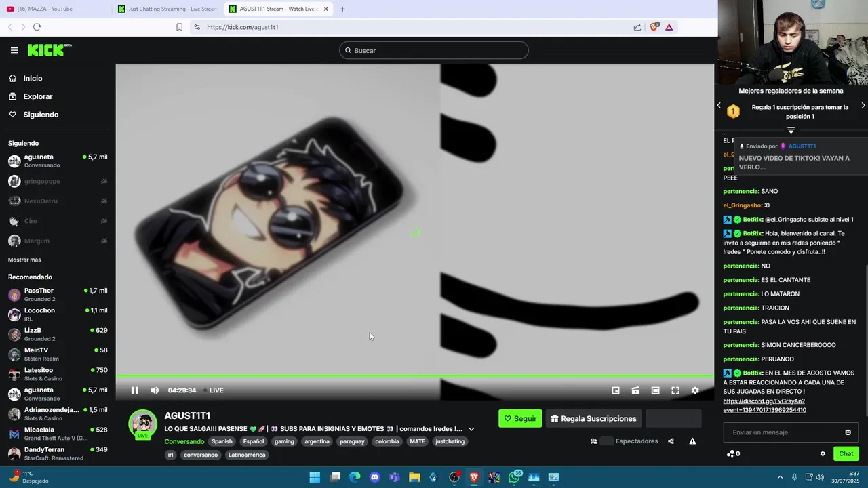868x488 pixels.
Task: Click the address bar URL
Action: [242, 27]
